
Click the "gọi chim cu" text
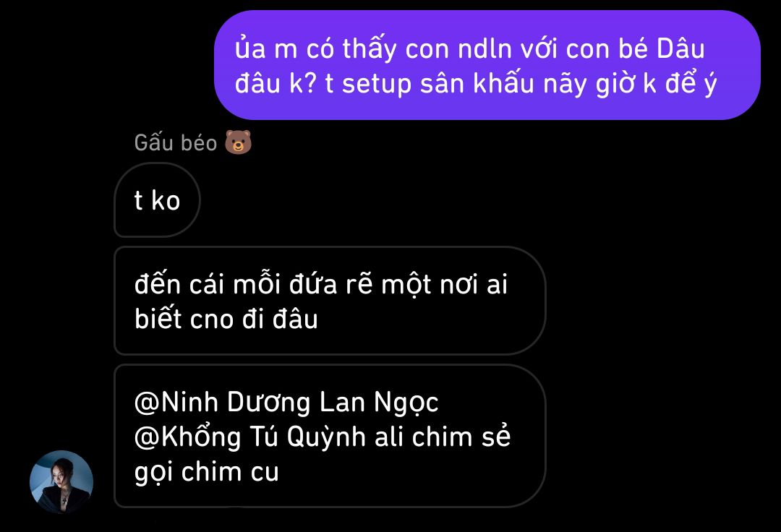point(206,473)
